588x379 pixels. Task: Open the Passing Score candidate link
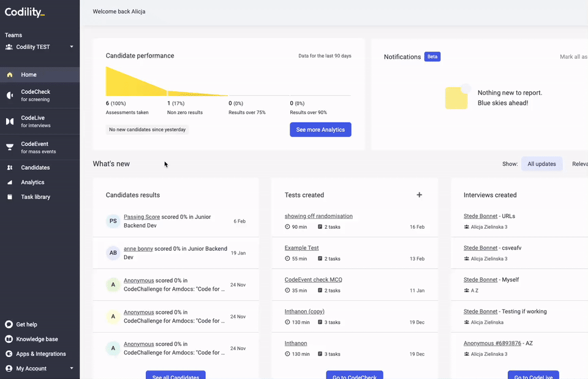tap(141, 216)
